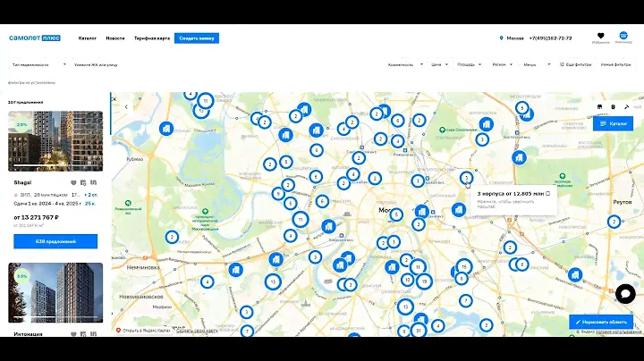The height and width of the screenshot is (361, 644).
Task: Open the Избранное favorites heart icon
Action: [602, 37]
